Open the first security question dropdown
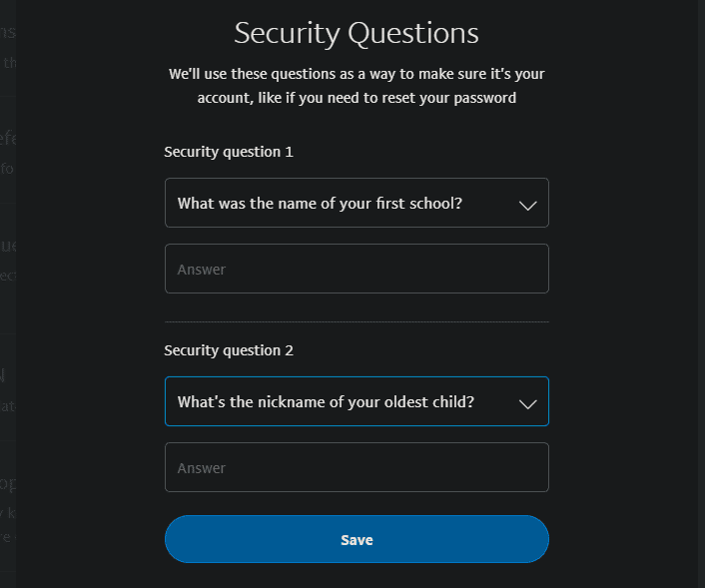705x588 pixels. [356, 203]
